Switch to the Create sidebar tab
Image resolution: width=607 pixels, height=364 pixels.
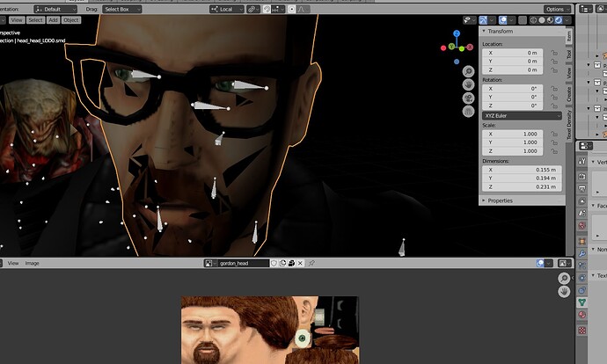568,94
